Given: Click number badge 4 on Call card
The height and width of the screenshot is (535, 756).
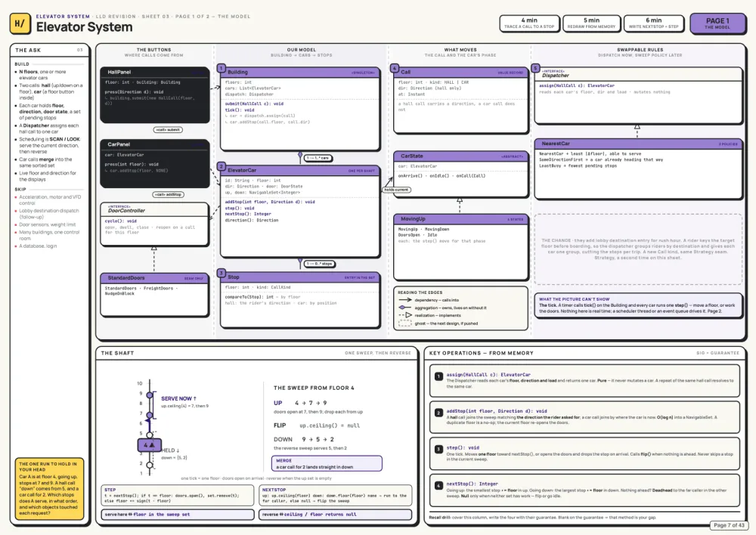Looking at the screenshot, I should click(395, 69).
